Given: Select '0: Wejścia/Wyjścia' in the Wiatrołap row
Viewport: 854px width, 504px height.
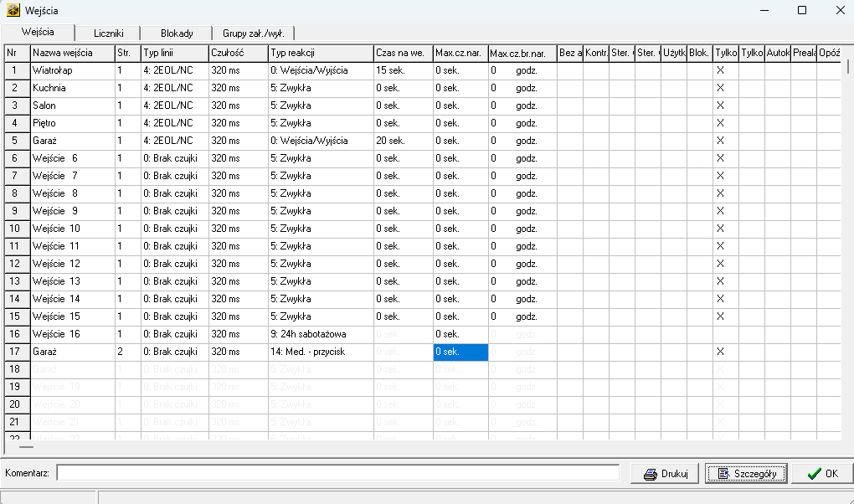Looking at the screenshot, I should click(321, 70).
